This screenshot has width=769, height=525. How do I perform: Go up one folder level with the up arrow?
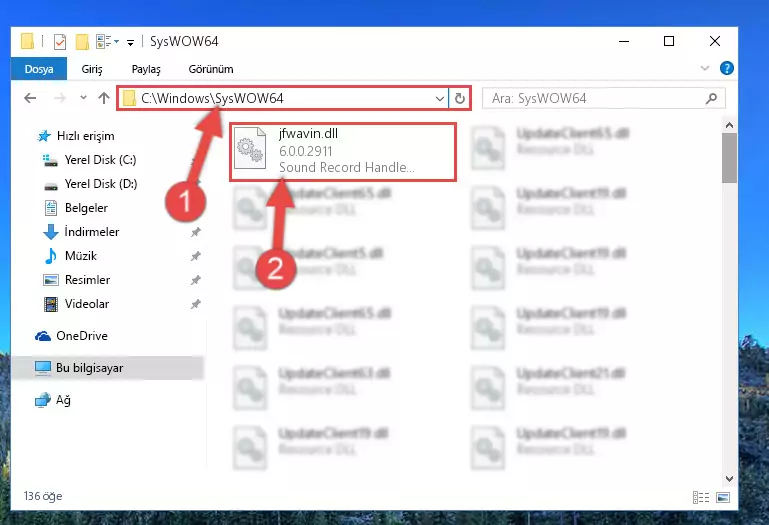coord(103,98)
